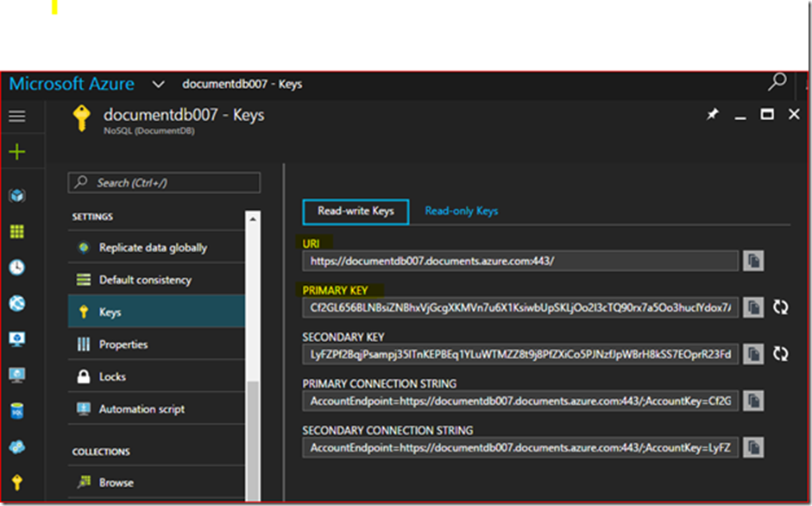
Task: Go to Properties in settings menu
Action: (123, 345)
